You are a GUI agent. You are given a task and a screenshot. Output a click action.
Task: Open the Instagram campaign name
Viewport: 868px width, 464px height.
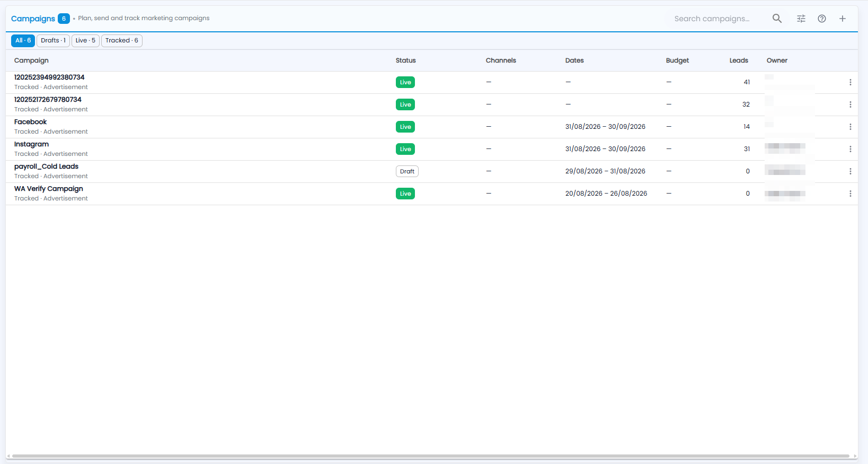(31, 144)
